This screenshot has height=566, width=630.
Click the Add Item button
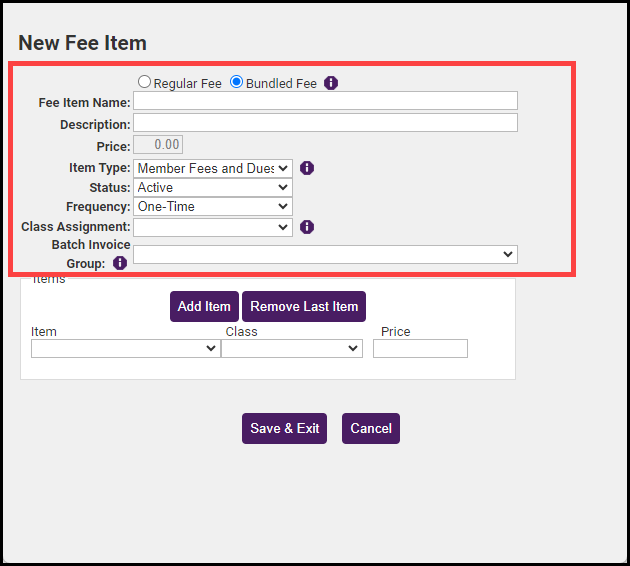click(x=204, y=306)
